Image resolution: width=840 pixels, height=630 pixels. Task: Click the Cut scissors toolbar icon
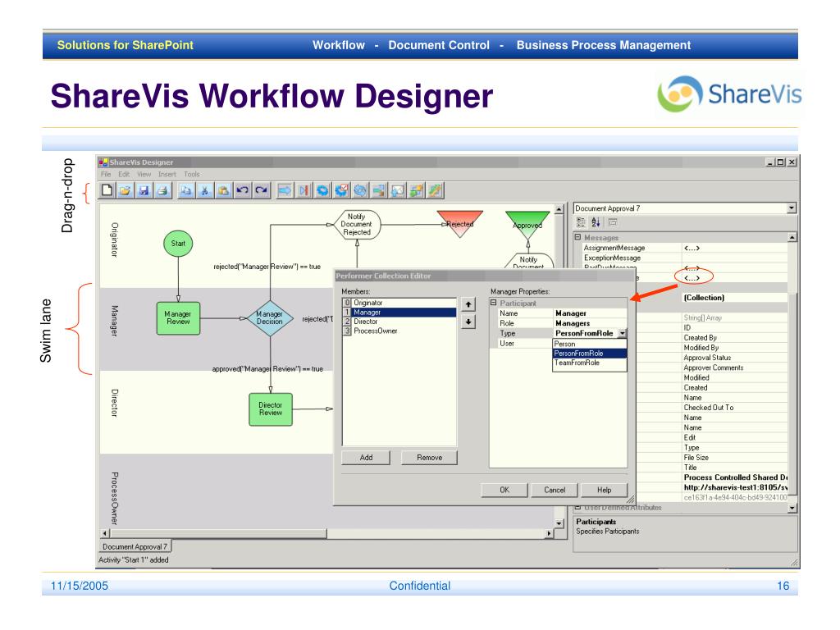(x=204, y=190)
